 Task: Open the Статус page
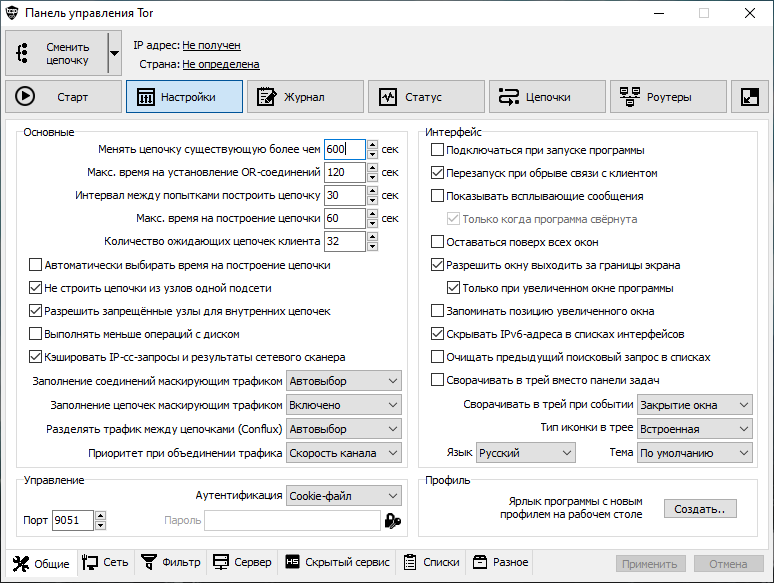coord(426,97)
